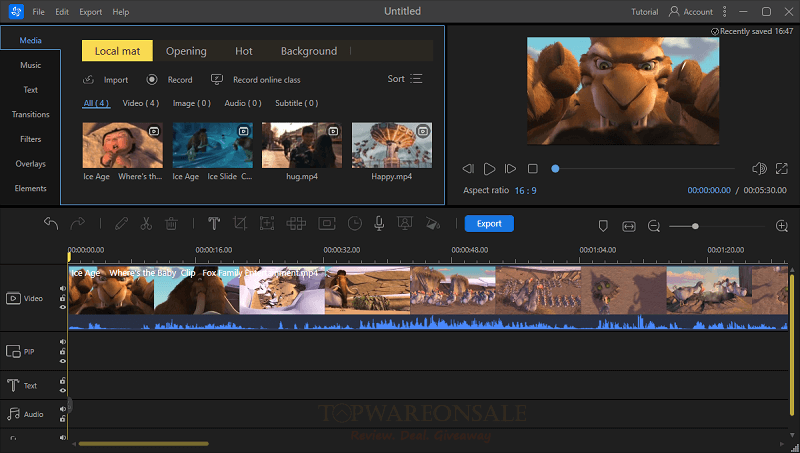The height and width of the screenshot is (453, 800).
Task: Filter media by Image ( 0 )
Action: tap(192, 103)
